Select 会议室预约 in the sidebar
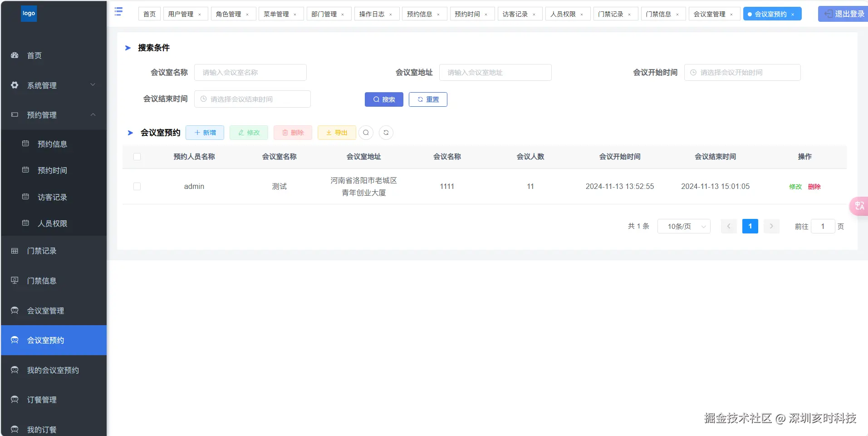This screenshot has width=868, height=436. pos(54,340)
